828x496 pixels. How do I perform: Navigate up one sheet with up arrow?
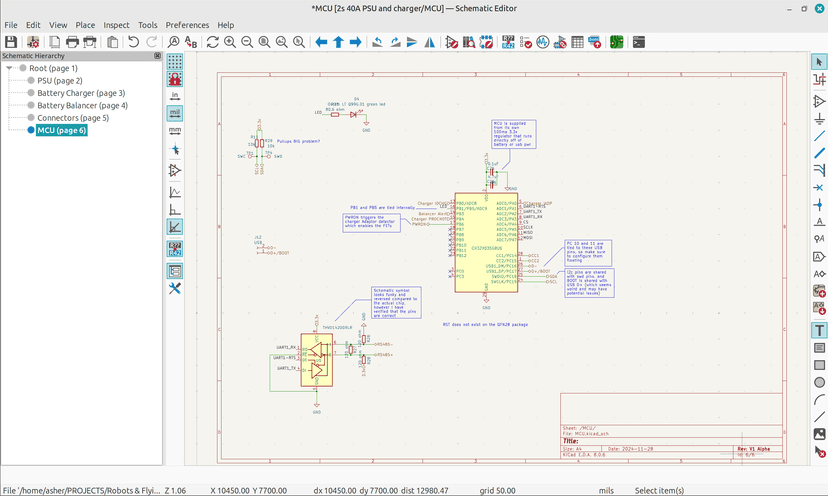[x=339, y=42]
